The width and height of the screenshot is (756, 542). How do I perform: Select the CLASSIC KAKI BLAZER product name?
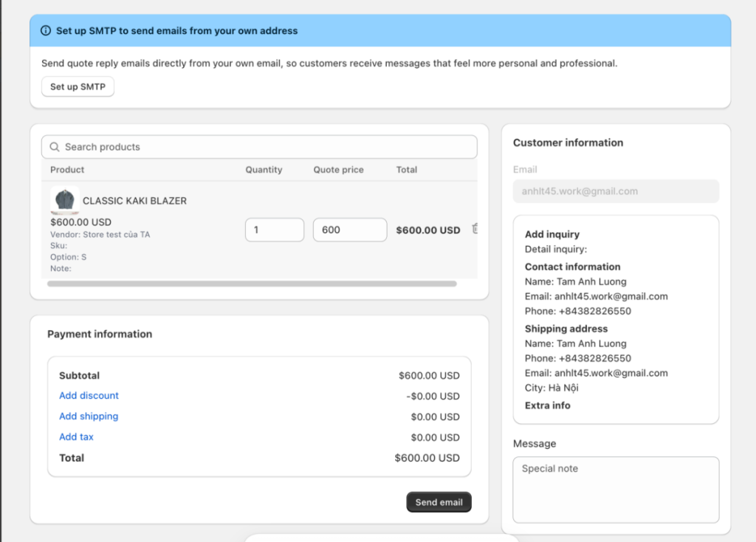[134, 201]
